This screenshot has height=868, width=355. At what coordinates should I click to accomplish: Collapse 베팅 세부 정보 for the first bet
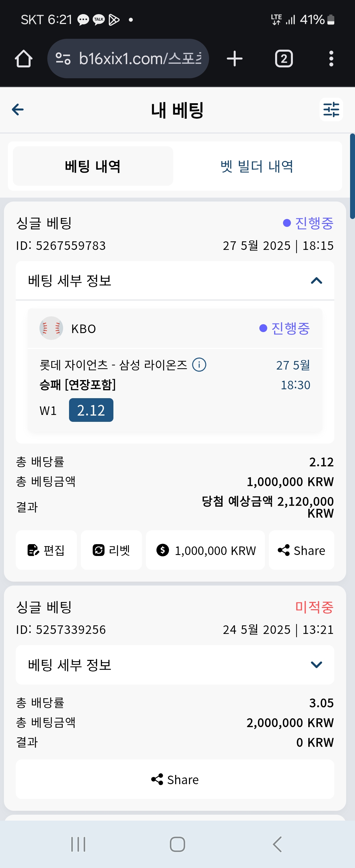(x=316, y=281)
